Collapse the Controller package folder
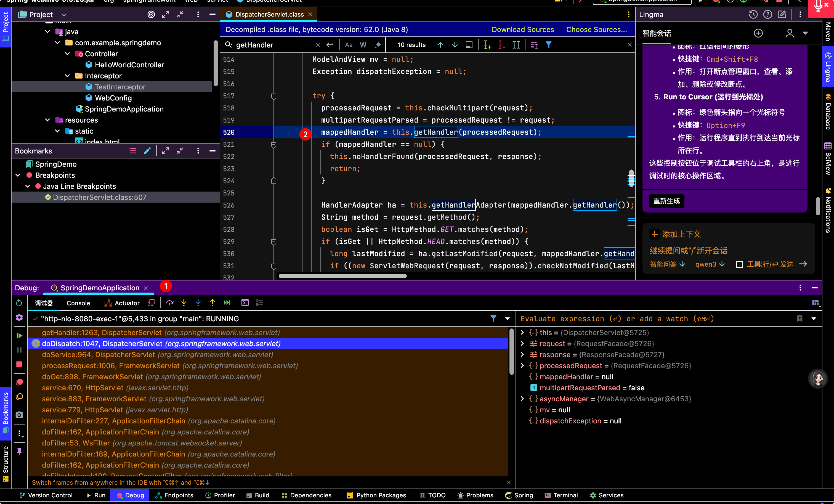This screenshot has width=834, height=504. 67,54
